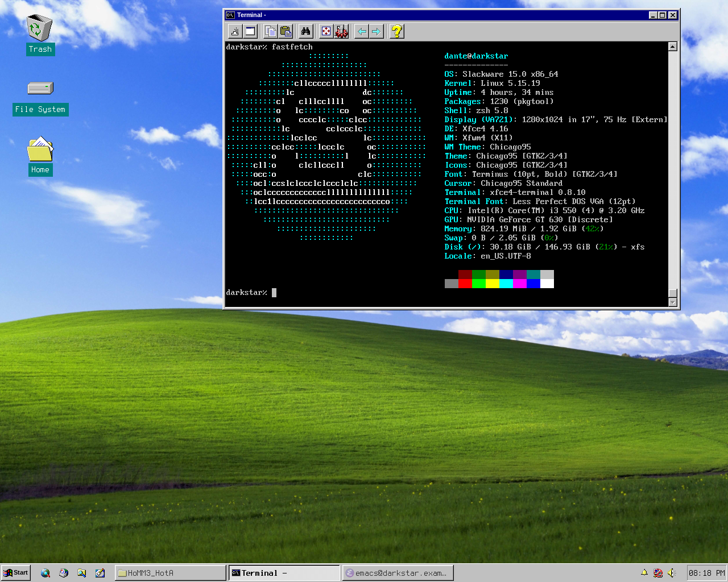The height and width of the screenshot is (582, 728).
Task: Open search with the binoculars icon
Action: click(306, 31)
